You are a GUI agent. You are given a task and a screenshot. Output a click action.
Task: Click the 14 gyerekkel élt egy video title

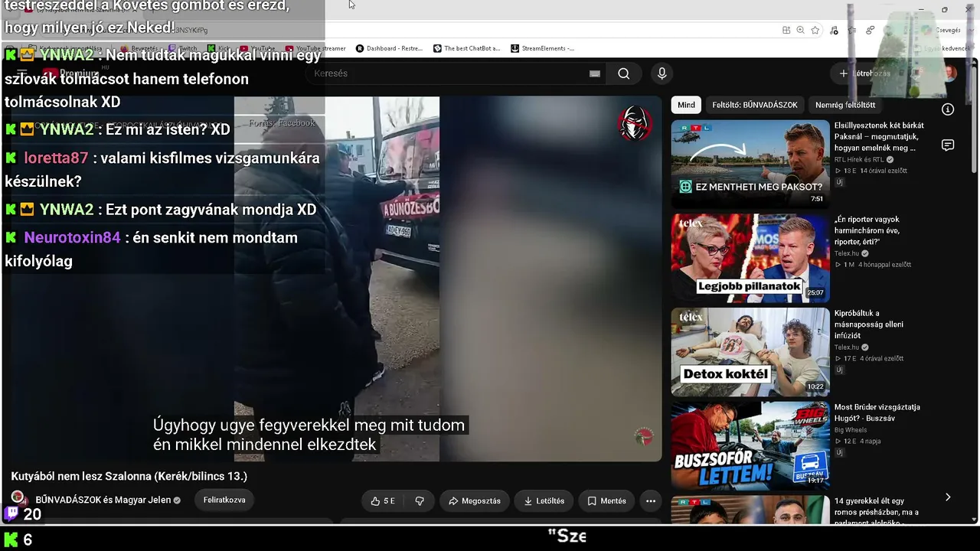877,512
